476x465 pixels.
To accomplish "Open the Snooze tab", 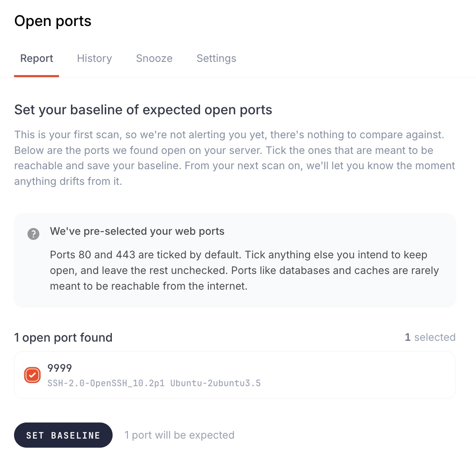I will pyautogui.click(x=154, y=58).
